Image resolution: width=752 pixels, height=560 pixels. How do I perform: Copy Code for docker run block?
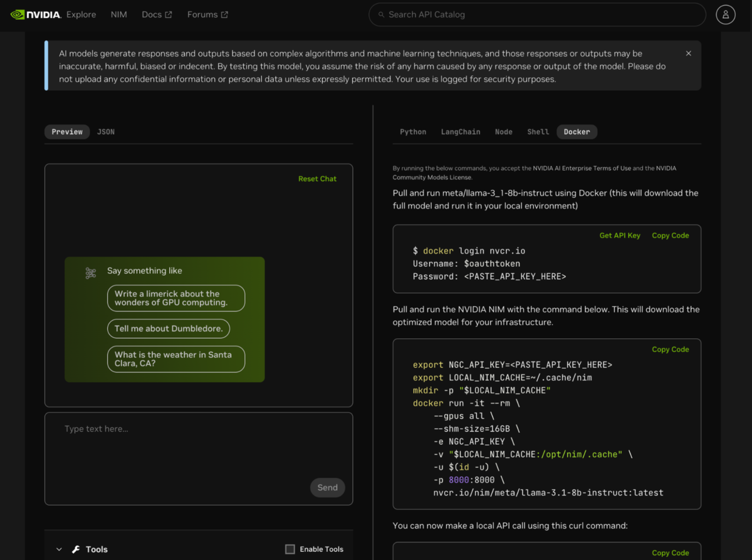[x=671, y=350]
